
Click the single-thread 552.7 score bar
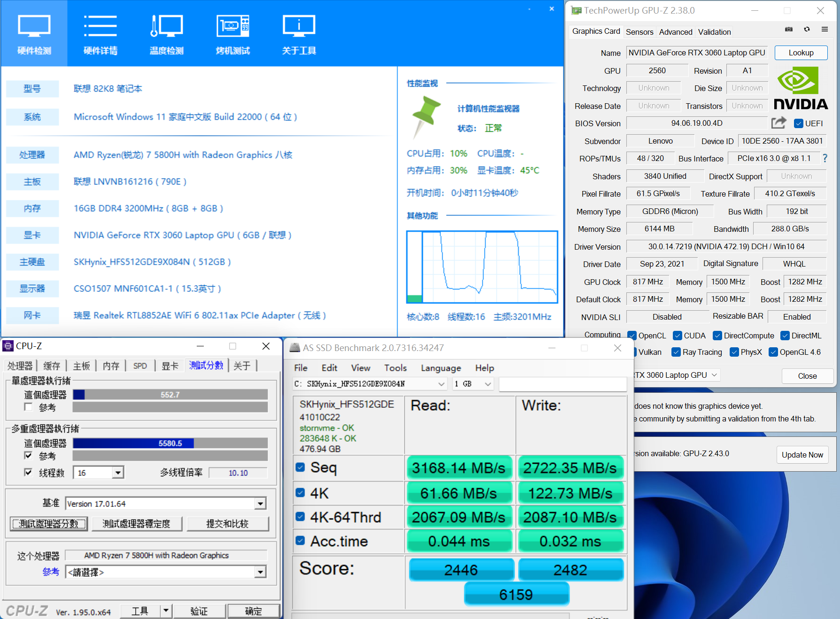point(170,395)
